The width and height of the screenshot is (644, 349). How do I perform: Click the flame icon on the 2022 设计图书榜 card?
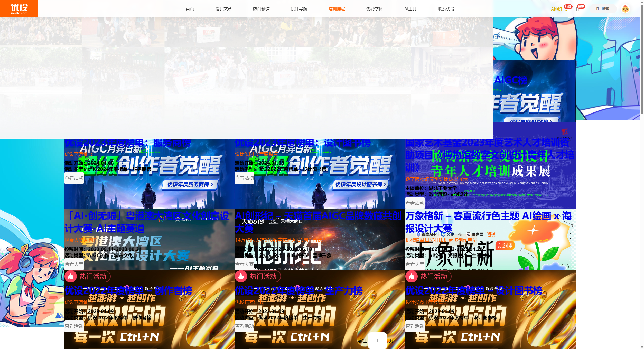(x=412, y=276)
